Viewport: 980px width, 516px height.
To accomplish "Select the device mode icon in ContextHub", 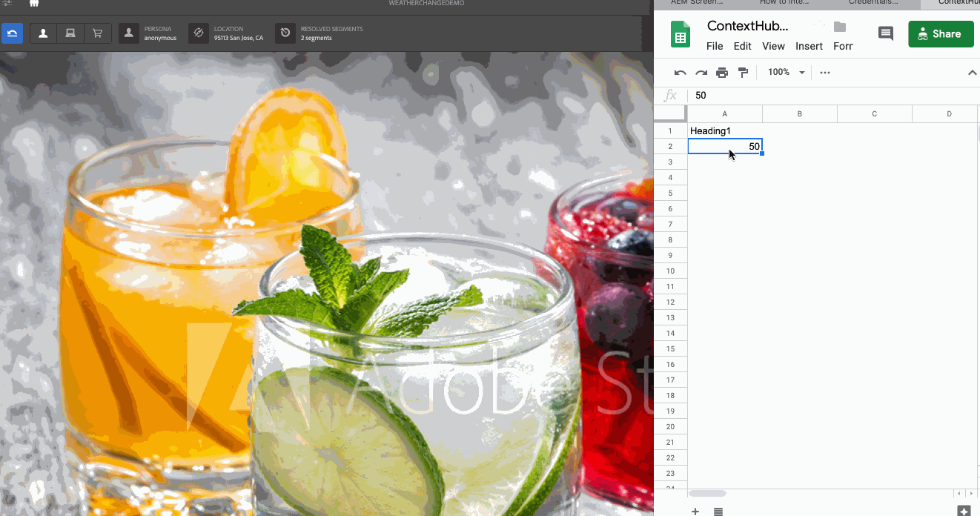I will coord(70,33).
